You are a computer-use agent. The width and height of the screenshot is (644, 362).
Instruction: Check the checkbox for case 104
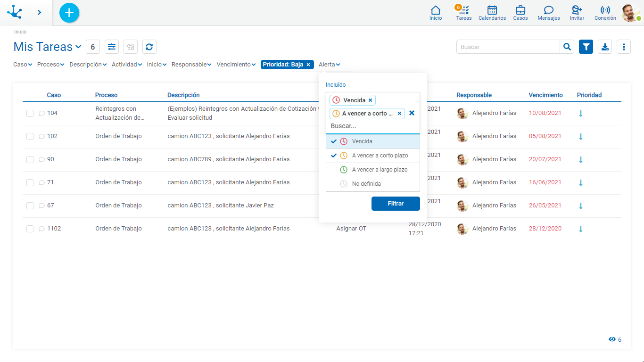click(x=30, y=113)
